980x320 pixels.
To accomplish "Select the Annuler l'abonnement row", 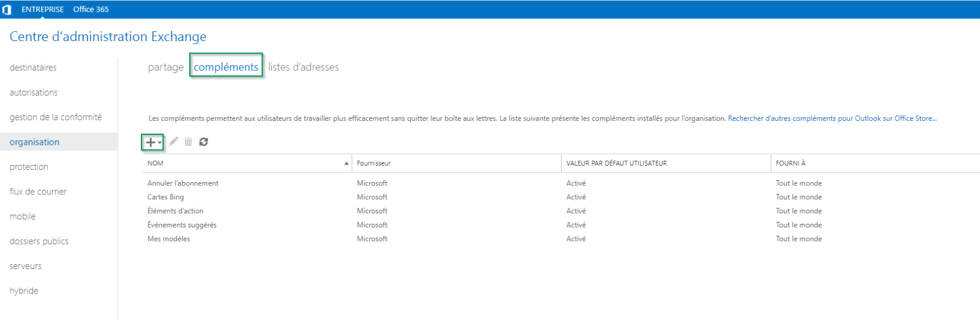I will coord(183,183).
